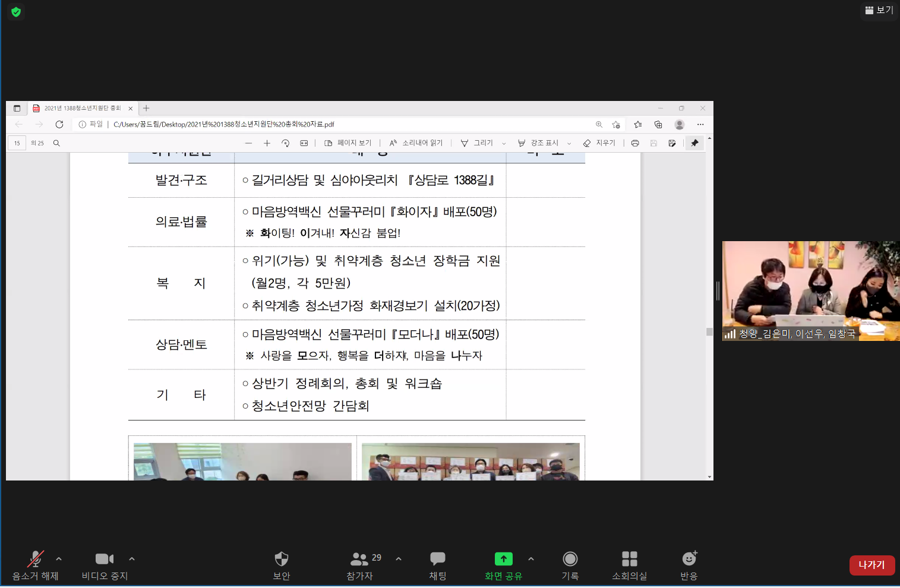Click the print icon in PDF toolbar
The image size is (900, 588).
point(634,143)
